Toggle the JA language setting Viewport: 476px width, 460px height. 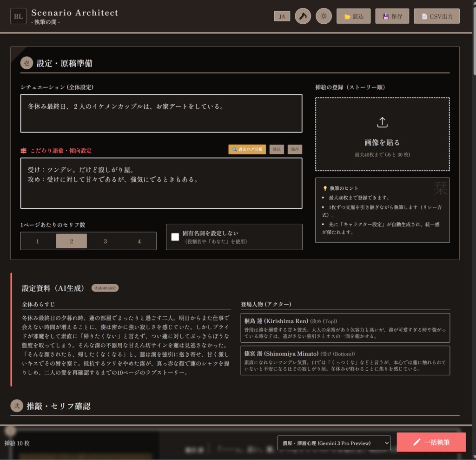(x=282, y=15)
